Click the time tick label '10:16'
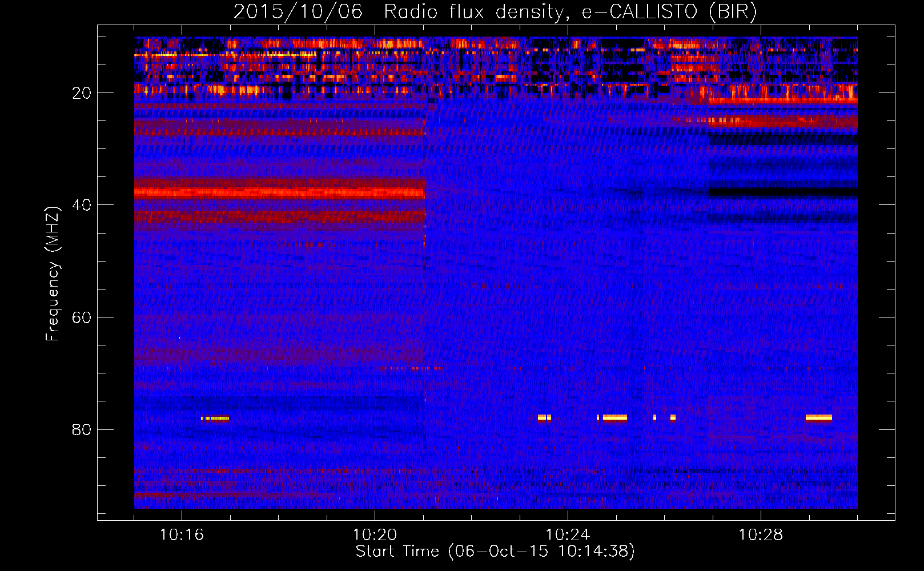This screenshot has height=571, width=924. point(182,535)
